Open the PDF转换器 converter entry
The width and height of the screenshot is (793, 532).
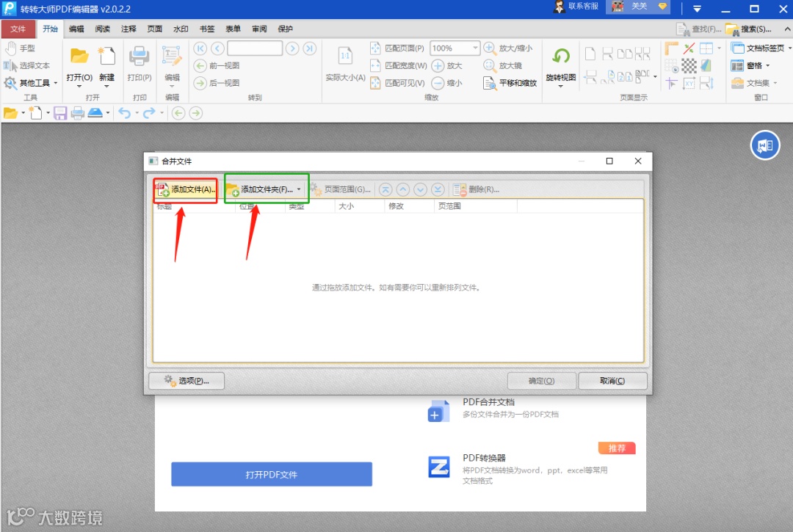pyautogui.click(x=518, y=468)
